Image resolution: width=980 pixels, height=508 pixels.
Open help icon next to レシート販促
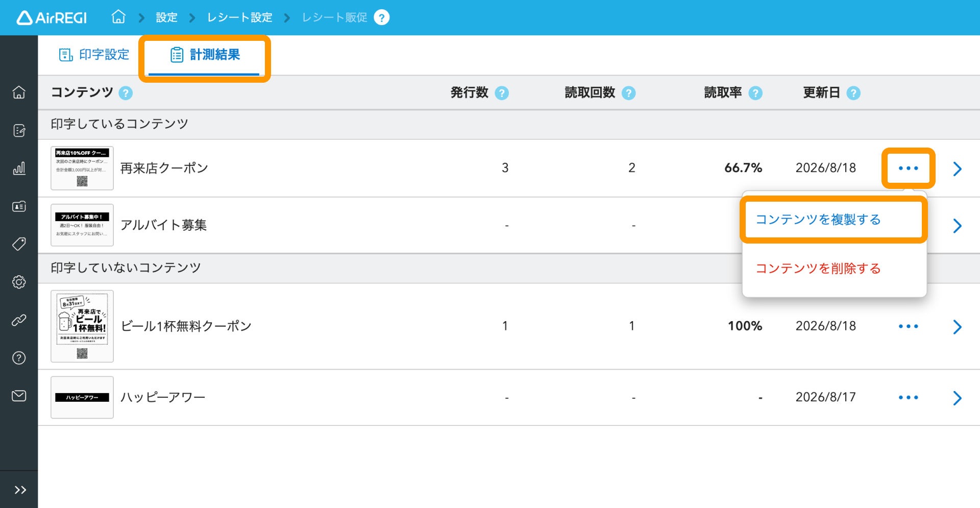pos(381,17)
